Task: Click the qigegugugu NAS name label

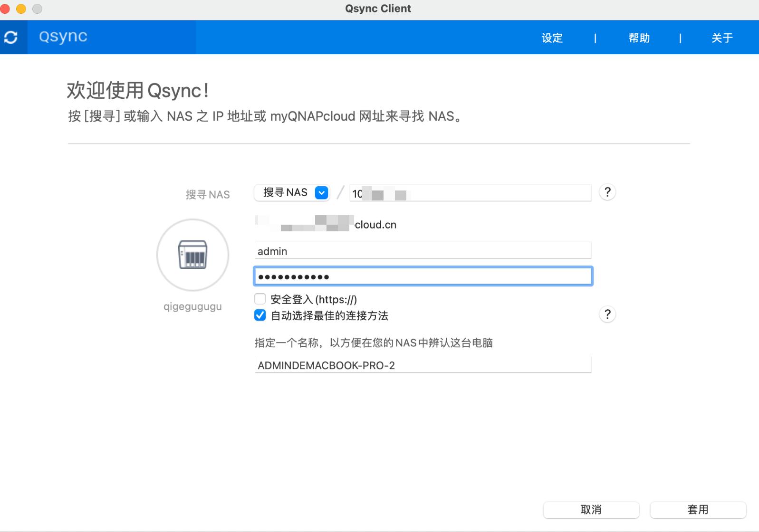Action: coord(192,306)
